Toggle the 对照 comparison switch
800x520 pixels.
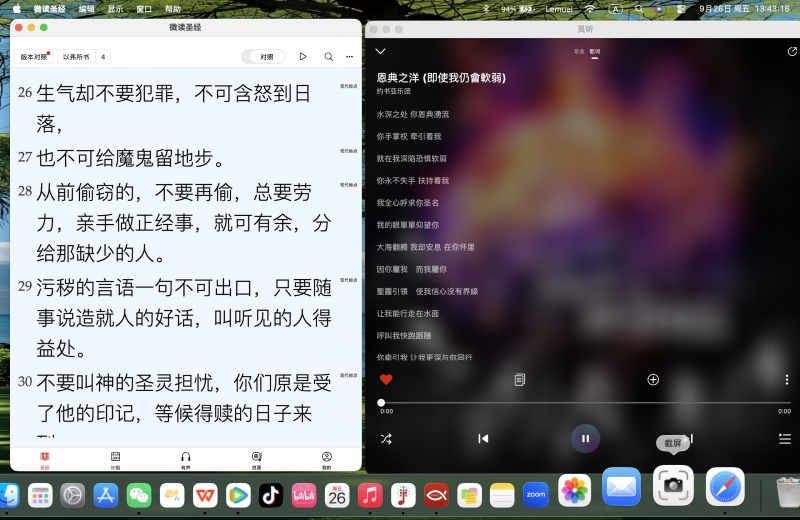click(x=263, y=57)
